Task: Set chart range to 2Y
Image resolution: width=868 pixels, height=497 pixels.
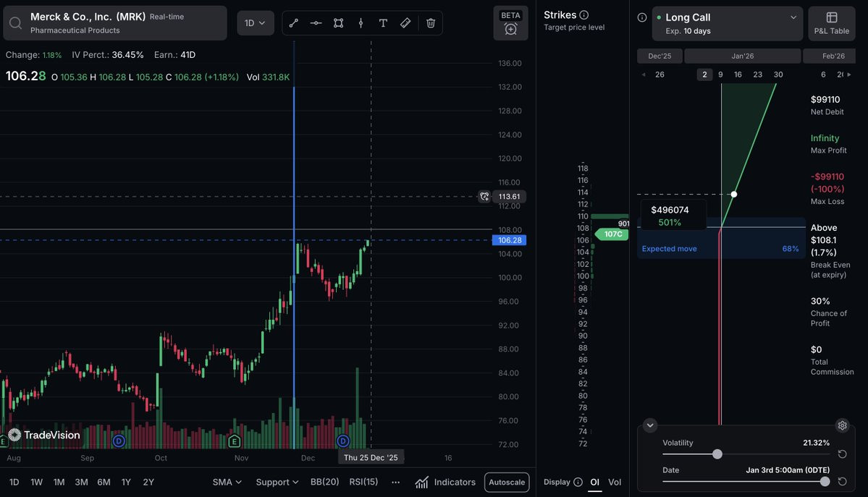Action: tap(148, 482)
